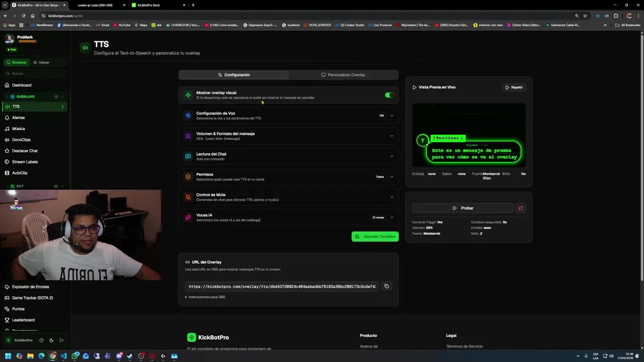Viewport: 644px width, 362px height.
Task: Toggle dark mode moon icon
Action: pos(51,340)
